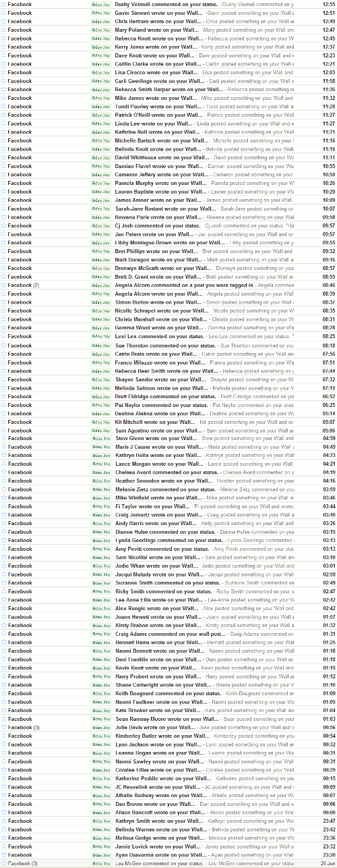Star the Bret Phillips wall post email
Image resolution: width=337 pixels, height=868 pixels.
tap(4, 251)
